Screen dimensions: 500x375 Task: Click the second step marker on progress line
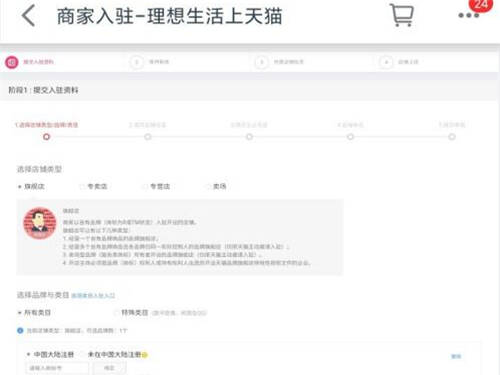click(148, 137)
